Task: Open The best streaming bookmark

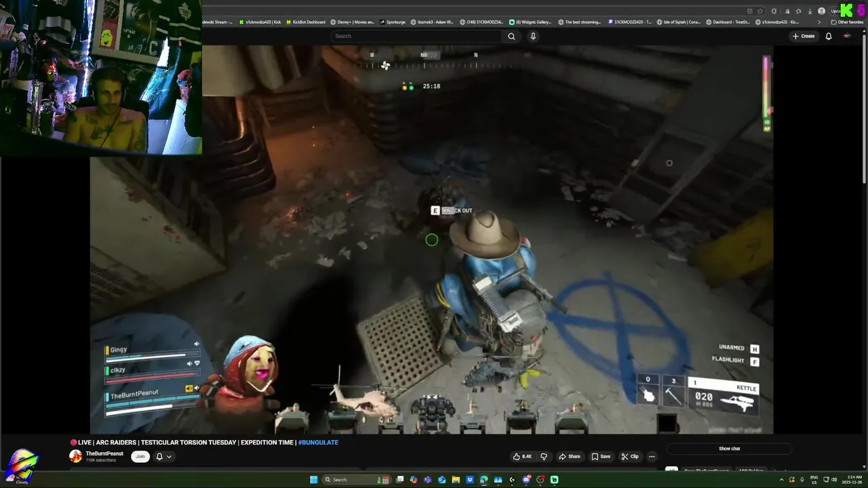Action: click(x=579, y=22)
